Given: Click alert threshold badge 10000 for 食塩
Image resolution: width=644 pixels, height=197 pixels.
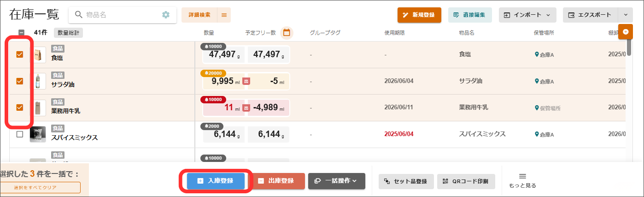Looking at the screenshot, I should click(213, 46).
